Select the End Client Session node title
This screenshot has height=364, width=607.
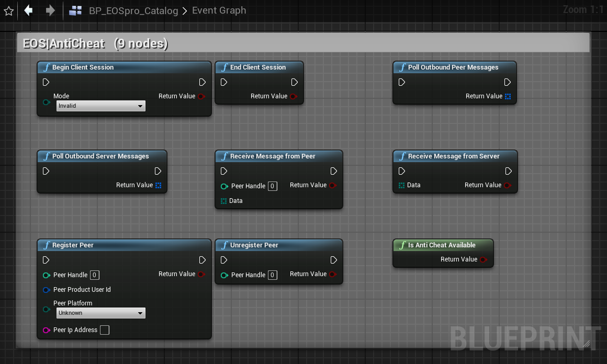258,67
